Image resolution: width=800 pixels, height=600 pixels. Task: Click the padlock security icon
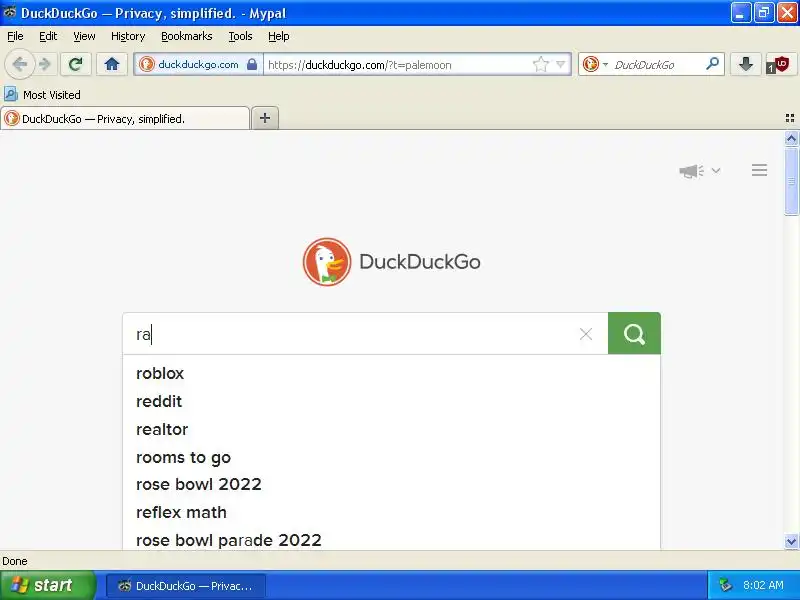coord(252,64)
